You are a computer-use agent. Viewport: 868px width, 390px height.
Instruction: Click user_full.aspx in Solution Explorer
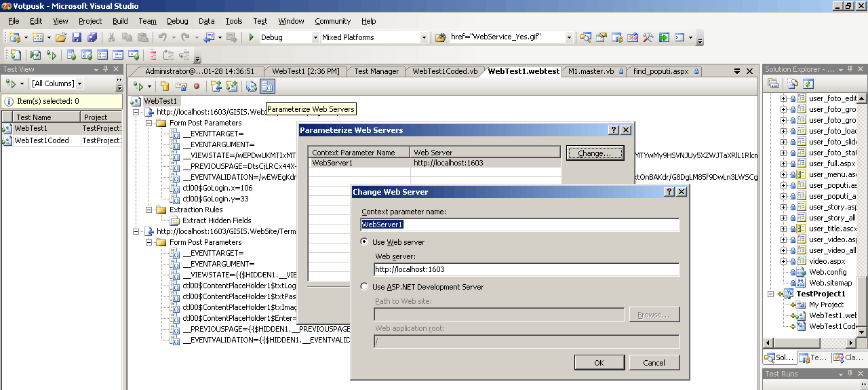[x=832, y=163]
